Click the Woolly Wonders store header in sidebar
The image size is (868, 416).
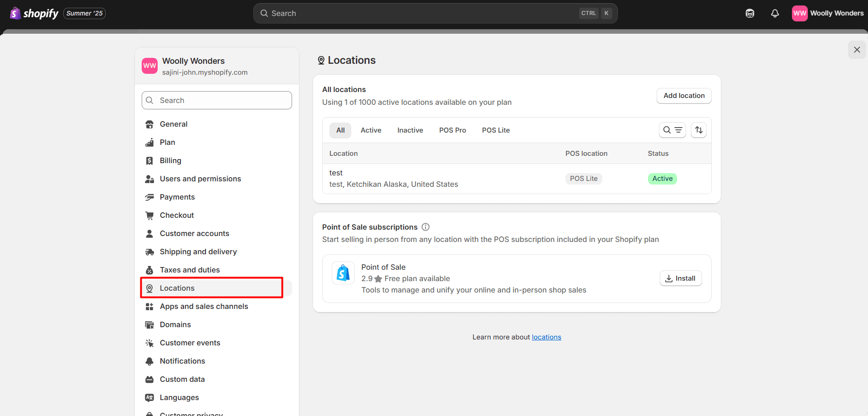click(x=217, y=66)
